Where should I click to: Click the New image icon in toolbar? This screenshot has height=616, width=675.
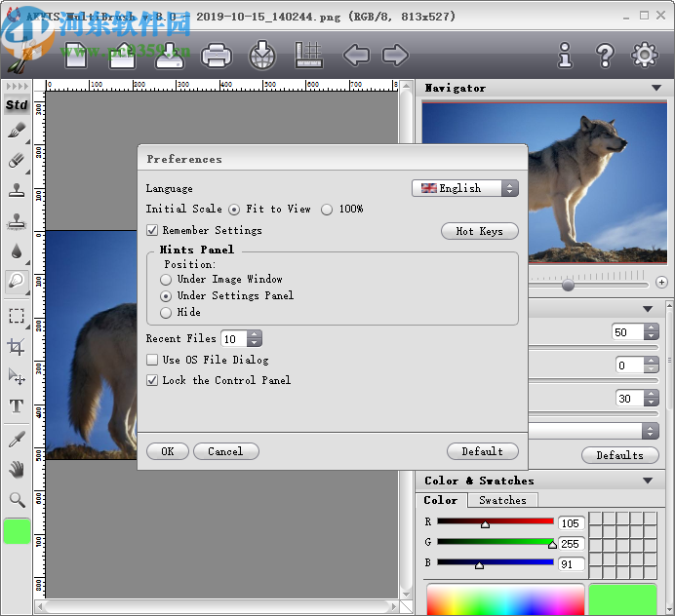tap(76, 55)
